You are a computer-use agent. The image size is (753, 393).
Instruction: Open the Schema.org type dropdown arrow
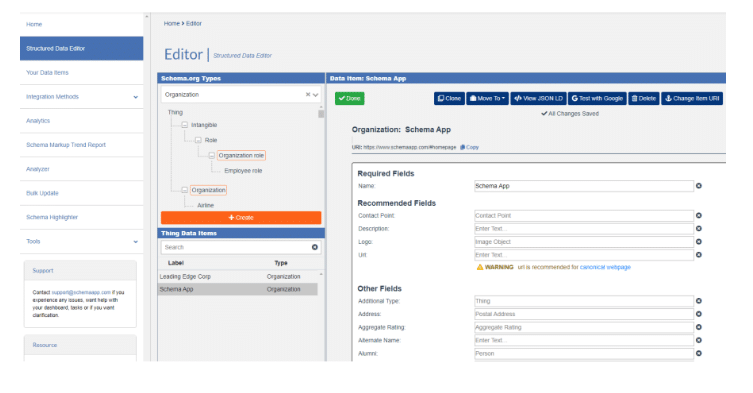(x=316, y=95)
